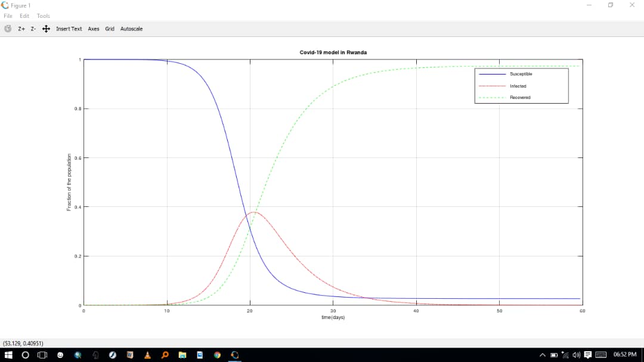Show hidden system tray icons
The height and width of the screenshot is (362, 644).
point(543,355)
